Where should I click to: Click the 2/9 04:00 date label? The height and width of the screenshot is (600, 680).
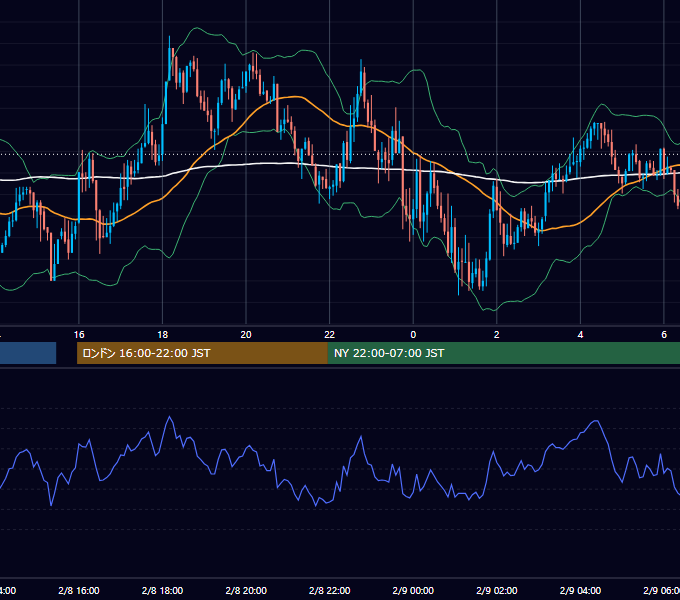(580, 590)
